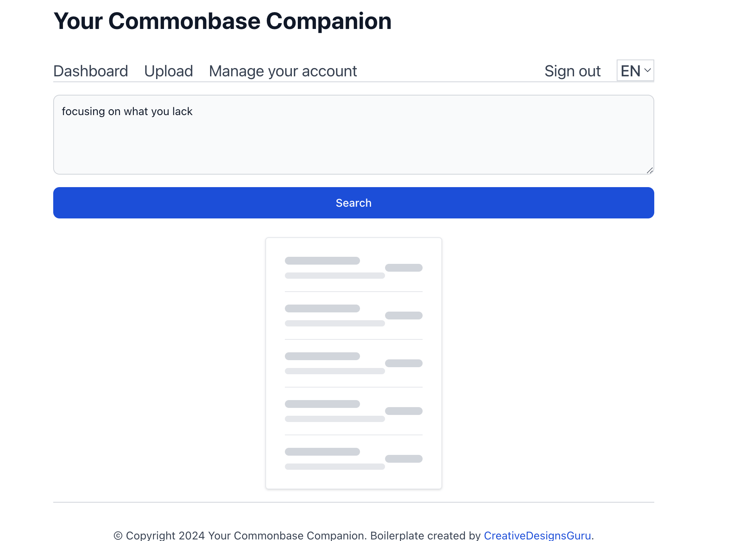
Task: Click the fourth loading placeholder row title
Action: tap(322, 404)
